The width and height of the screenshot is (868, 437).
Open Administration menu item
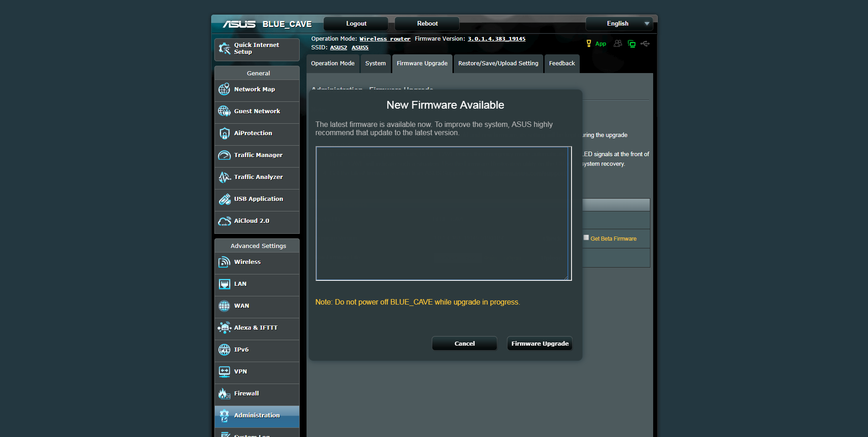coord(257,416)
